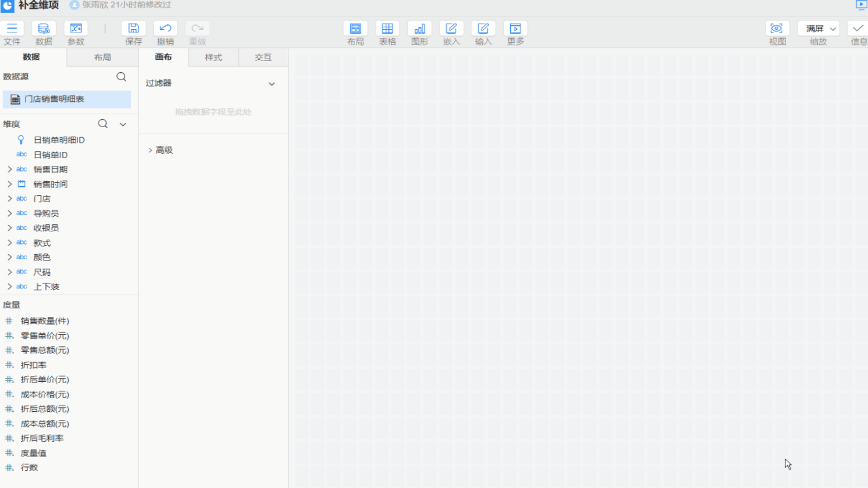Undo last action with 撤销 icon
Viewport: 868px width, 488px height.
click(165, 29)
